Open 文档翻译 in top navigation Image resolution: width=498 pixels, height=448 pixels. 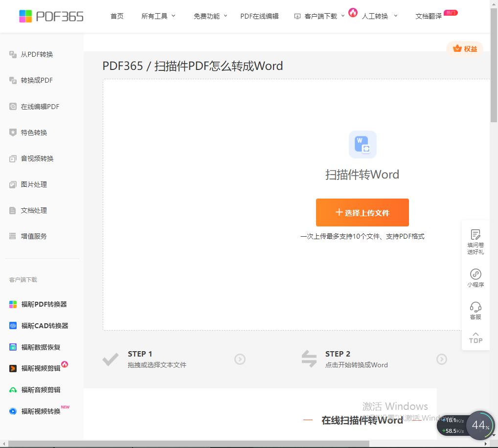(429, 16)
